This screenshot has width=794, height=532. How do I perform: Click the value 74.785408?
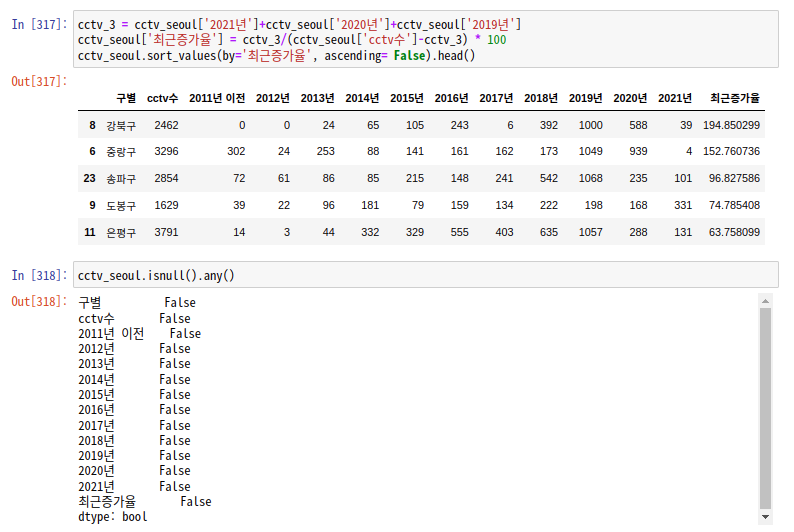(x=734, y=205)
